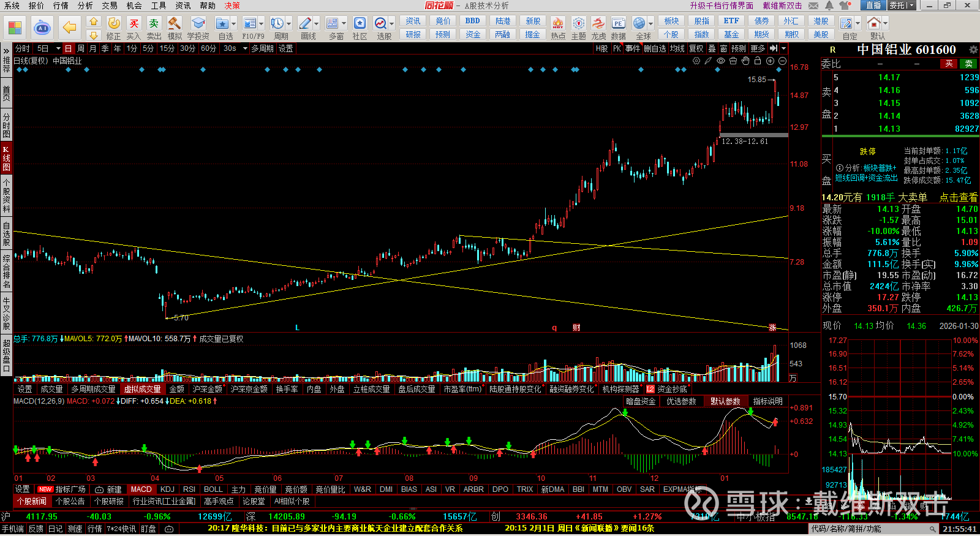Select the 换手率 volume tab

coord(287,389)
